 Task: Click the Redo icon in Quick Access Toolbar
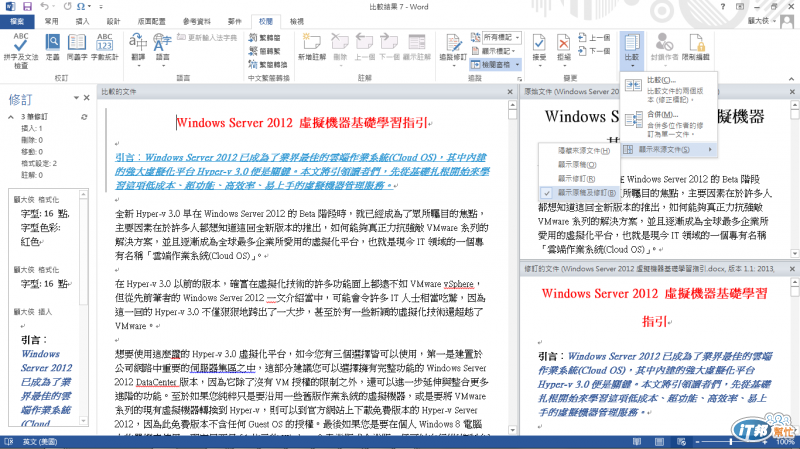[67, 7]
